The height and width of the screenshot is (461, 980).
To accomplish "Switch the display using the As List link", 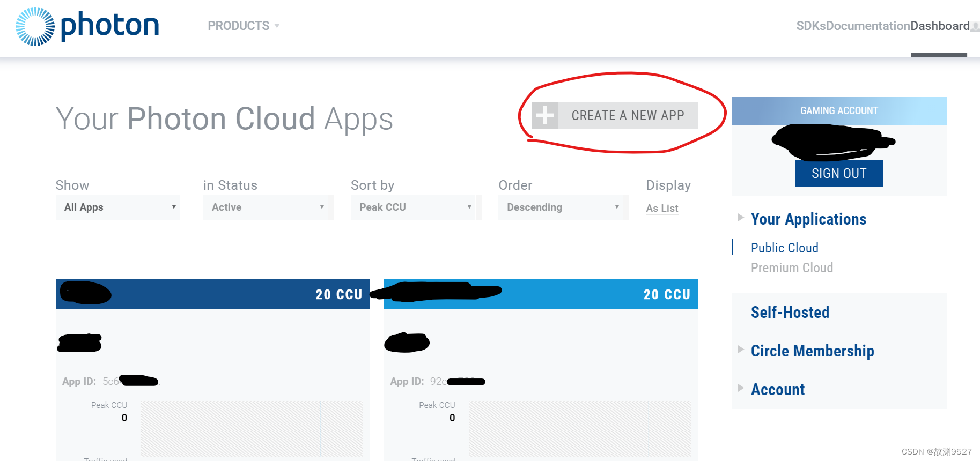I will 662,209.
